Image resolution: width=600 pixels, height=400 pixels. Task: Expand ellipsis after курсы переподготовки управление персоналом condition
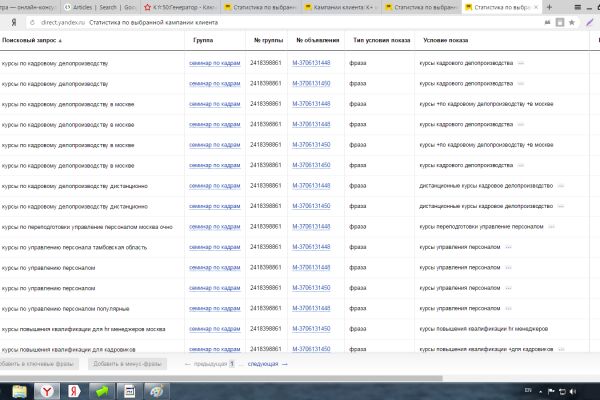pyautogui.click(x=551, y=227)
